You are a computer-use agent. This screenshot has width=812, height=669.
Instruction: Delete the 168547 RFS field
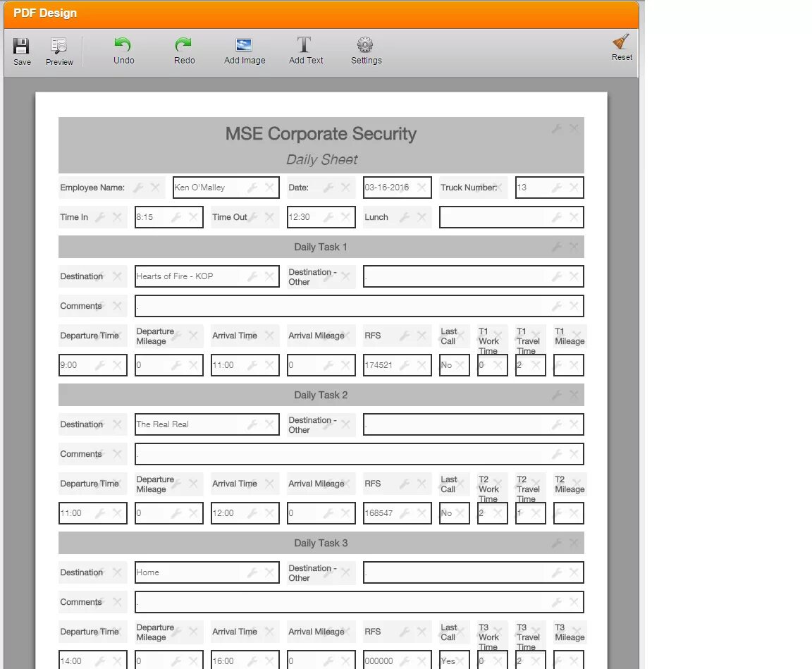point(422,513)
